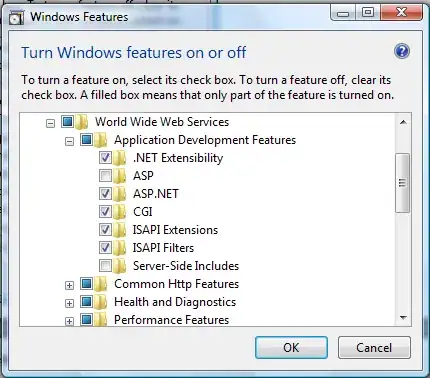This screenshot has width=430, height=378.
Task: Toggle the Application Development Features checkbox
Action: [86, 140]
